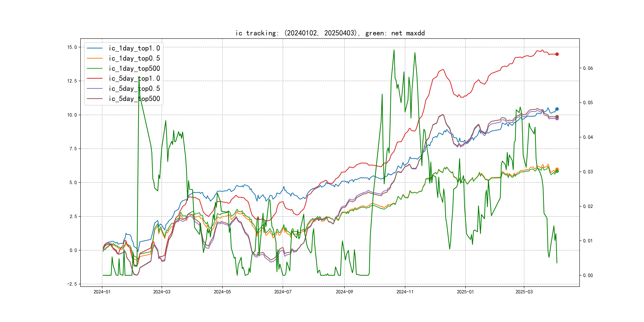Click the red line's end marker dot
Screen dimensions: 644x322
(557, 54)
